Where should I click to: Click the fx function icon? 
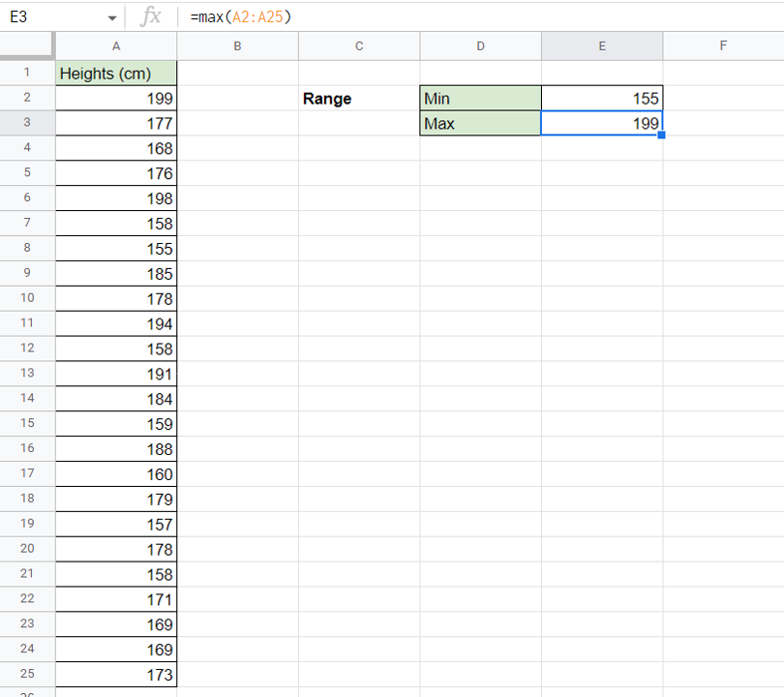click(150, 16)
